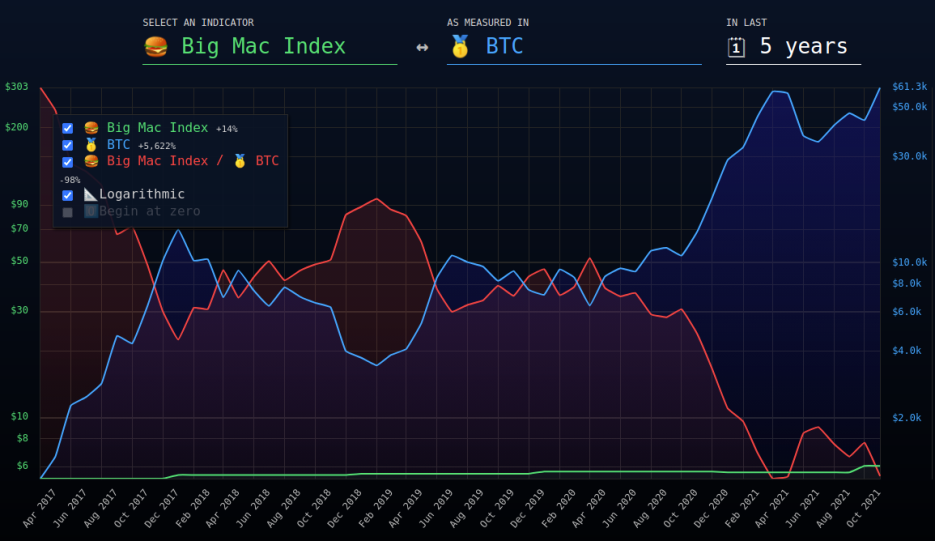Click the green Big Mac Index legend label
The image size is (935, 541).
[x=157, y=128]
